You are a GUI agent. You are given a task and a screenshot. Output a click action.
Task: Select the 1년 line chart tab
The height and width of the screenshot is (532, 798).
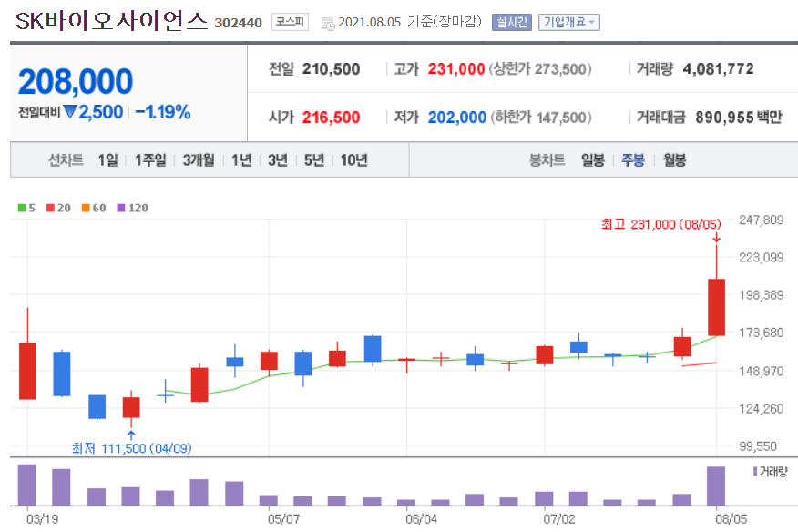pos(241,160)
